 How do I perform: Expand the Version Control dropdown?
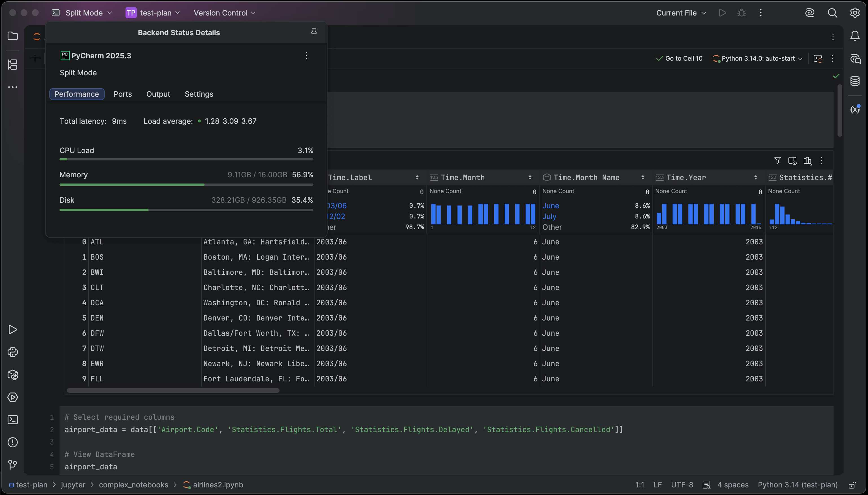[224, 13]
